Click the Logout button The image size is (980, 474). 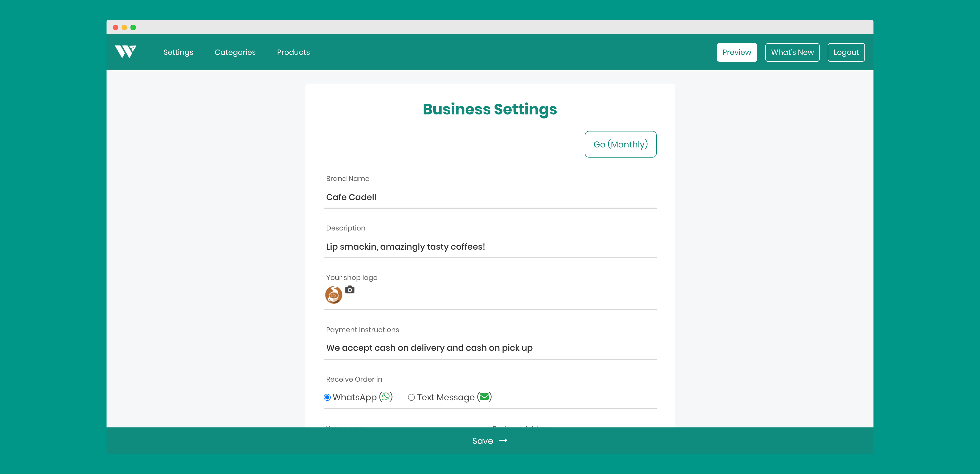pyautogui.click(x=846, y=52)
